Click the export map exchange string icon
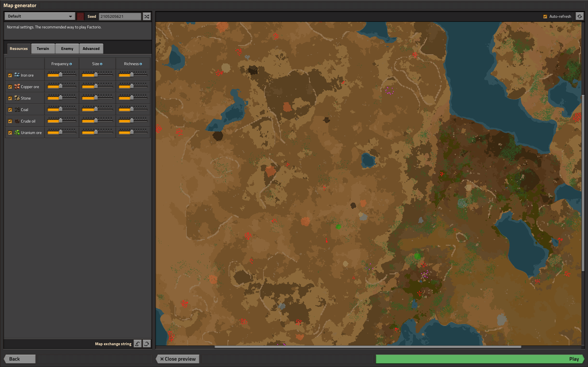 [x=147, y=344]
